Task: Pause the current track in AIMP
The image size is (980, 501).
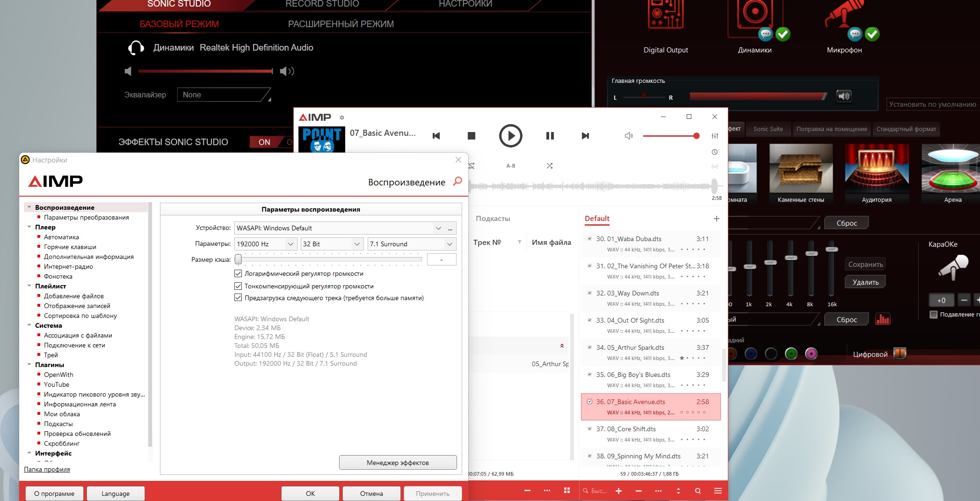Action: pos(550,136)
